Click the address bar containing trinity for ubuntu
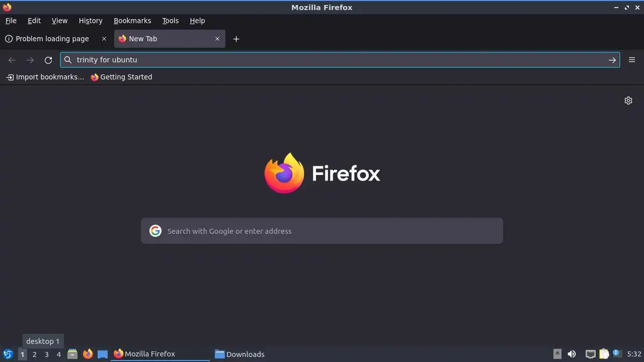This screenshot has height=362, width=644. coord(340,60)
